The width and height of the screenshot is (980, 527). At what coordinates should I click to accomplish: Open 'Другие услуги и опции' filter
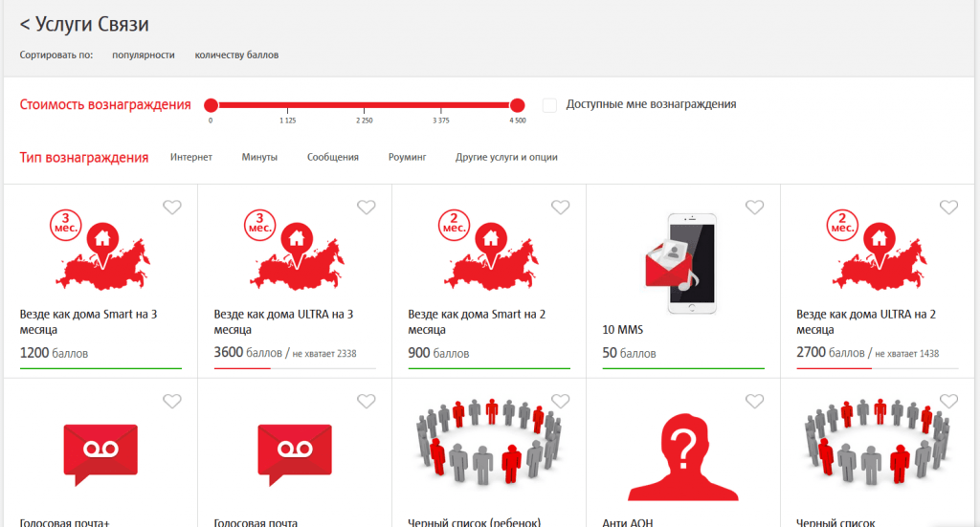tap(506, 157)
